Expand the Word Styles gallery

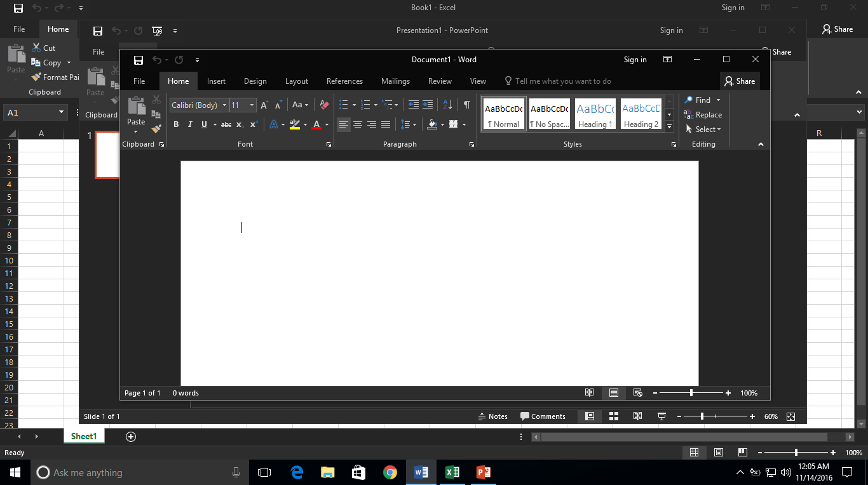click(x=669, y=126)
